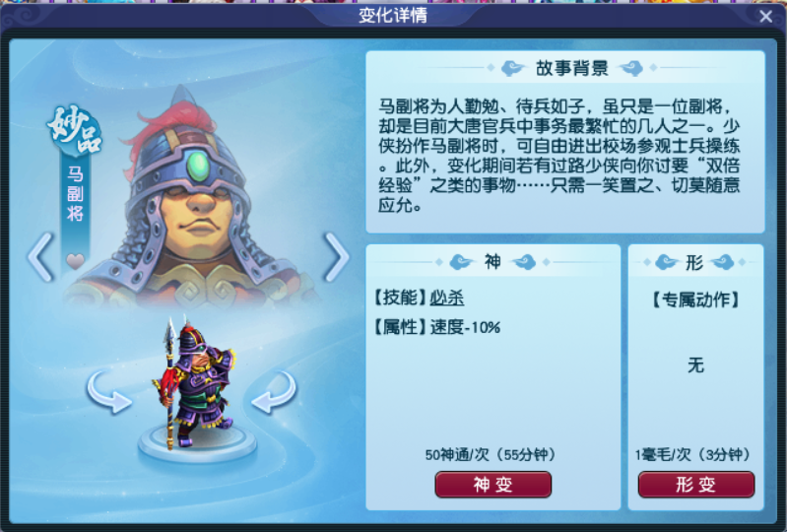Click the 形 panel header
The image size is (787, 532).
(x=694, y=262)
